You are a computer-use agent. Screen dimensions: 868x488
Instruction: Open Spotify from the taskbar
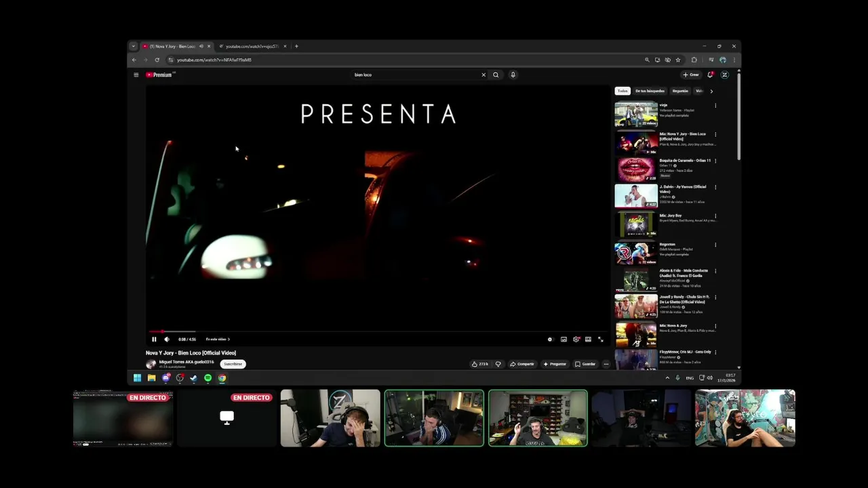pos(208,378)
